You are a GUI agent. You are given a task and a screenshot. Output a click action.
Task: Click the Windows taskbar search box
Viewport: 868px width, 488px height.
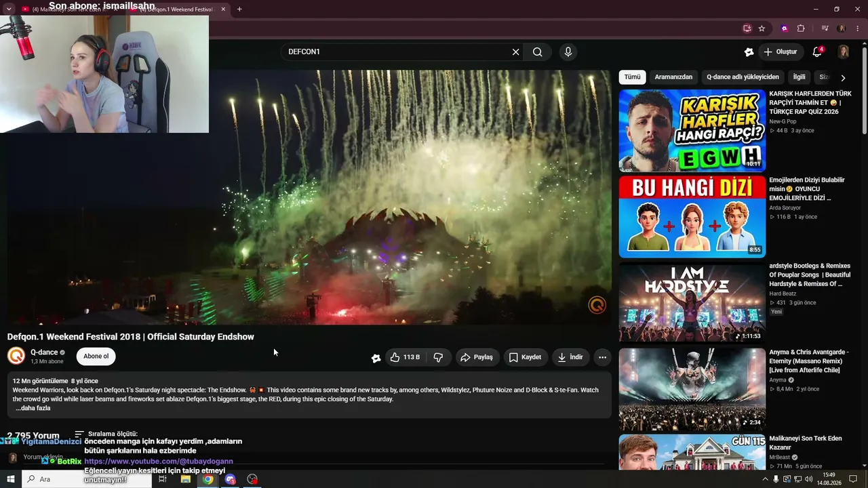click(86, 479)
